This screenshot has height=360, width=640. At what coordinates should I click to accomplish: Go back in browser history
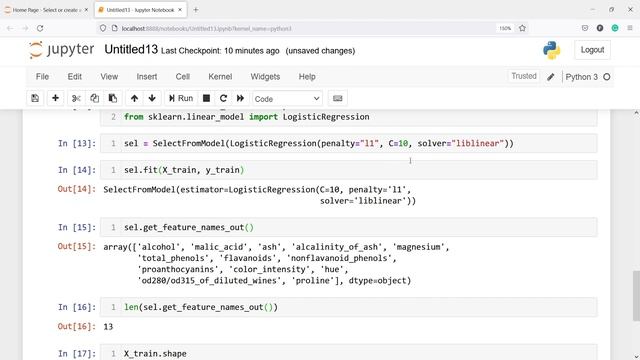pyautogui.click(x=10, y=28)
